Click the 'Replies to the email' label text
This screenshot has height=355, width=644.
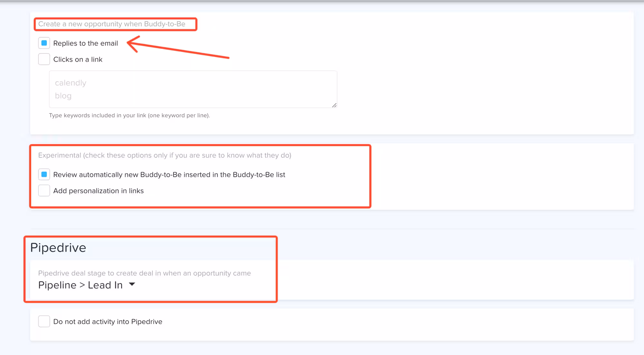(85, 43)
